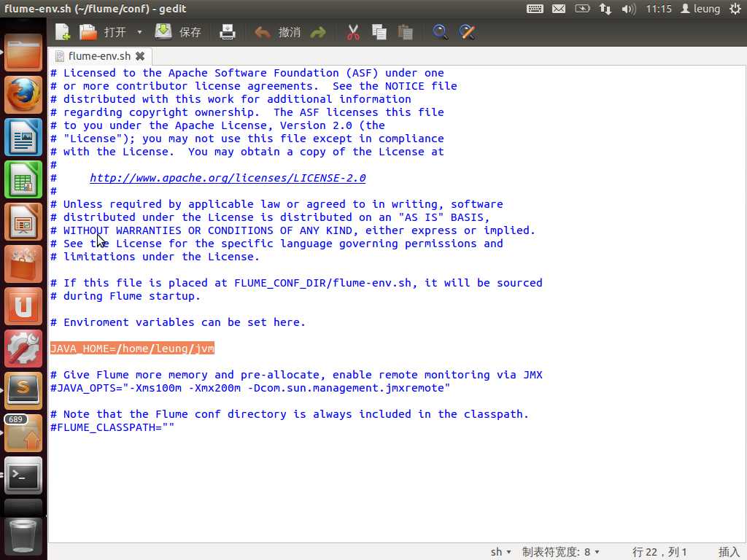
Task: Select the flume-env.sh tab
Action: pyautogui.click(x=99, y=56)
